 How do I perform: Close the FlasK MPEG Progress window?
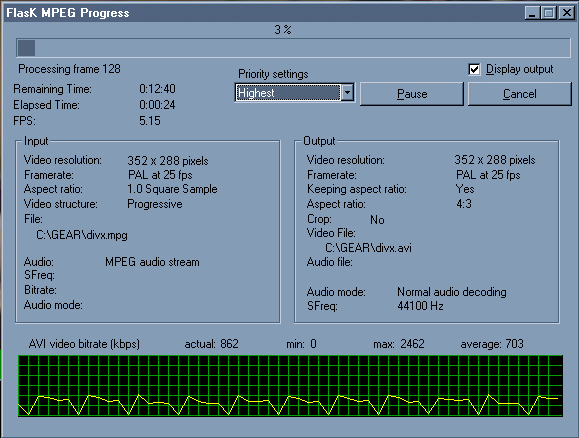click(566, 13)
